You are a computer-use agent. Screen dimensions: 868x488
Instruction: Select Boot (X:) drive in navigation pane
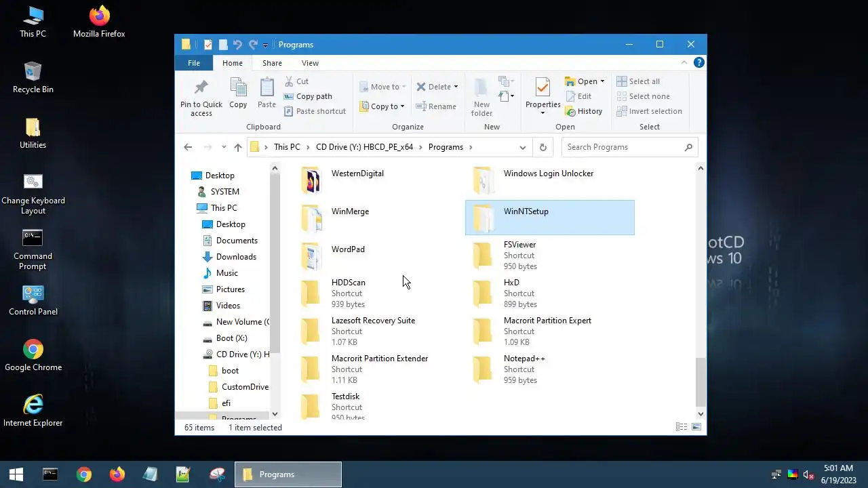point(231,338)
